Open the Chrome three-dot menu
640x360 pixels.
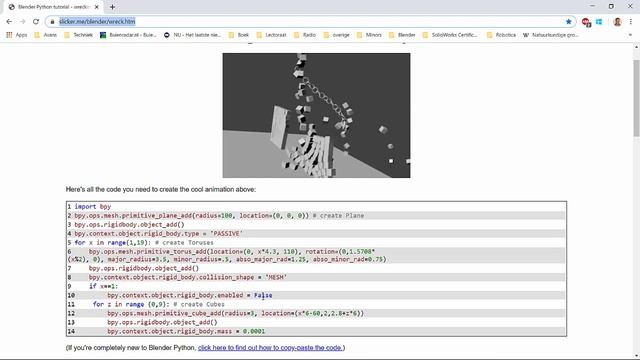pos(631,22)
